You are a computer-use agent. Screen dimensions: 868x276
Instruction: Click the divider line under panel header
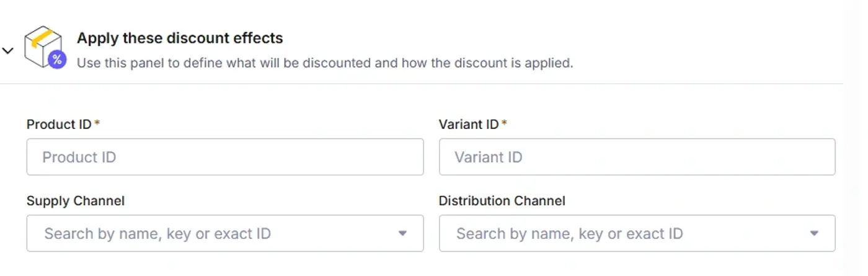coord(422,83)
